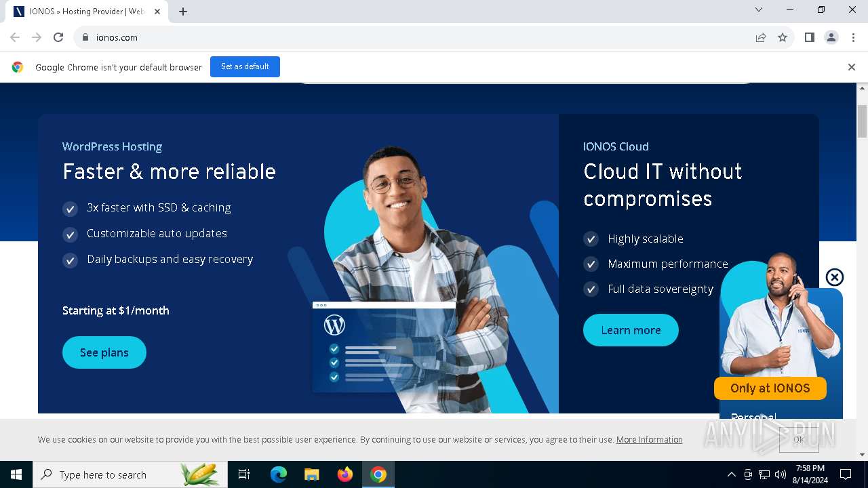Screen dimensions: 868x488
Task: Expand the tab search dropdown
Action: (x=759, y=9)
